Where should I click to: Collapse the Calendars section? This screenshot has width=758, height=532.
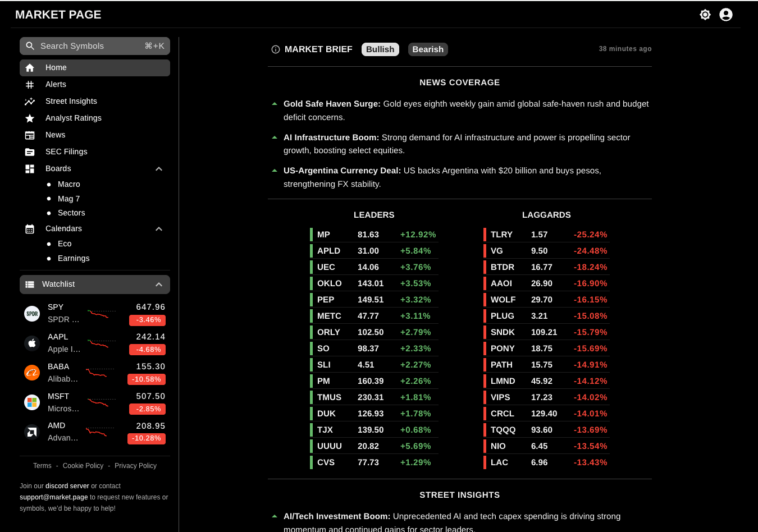point(159,228)
